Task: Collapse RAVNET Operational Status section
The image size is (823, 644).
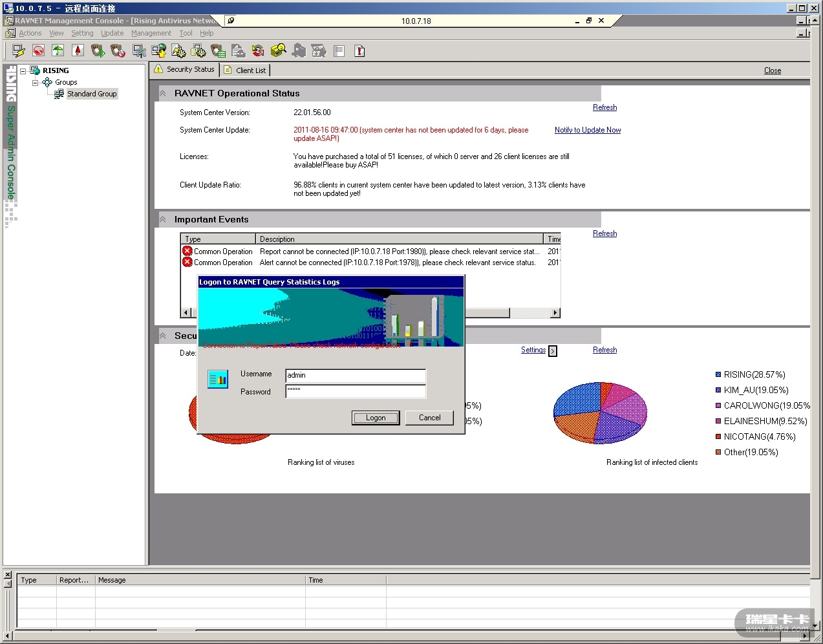Action: (163, 93)
